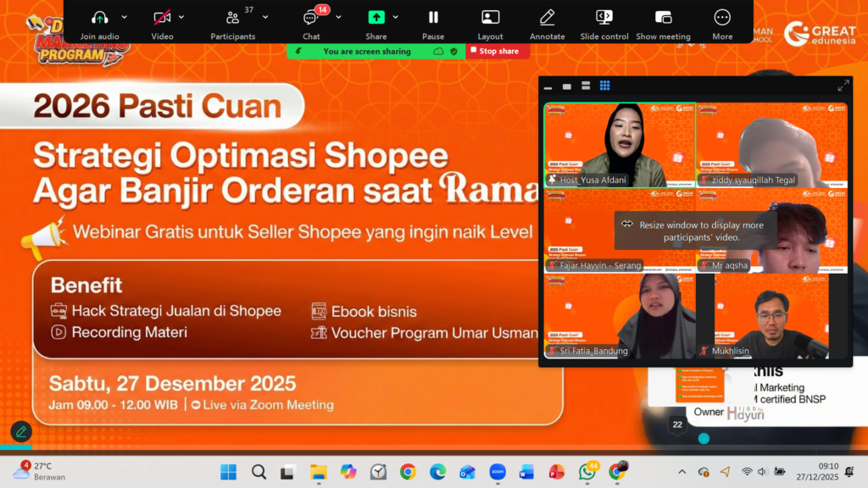
Task: Open WhatsApp from the taskbar
Action: (586, 474)
